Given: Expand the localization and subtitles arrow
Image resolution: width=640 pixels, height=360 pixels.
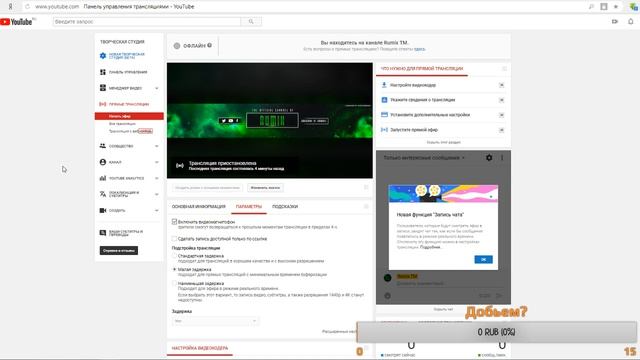Looking at the screenshot, I should 157,194.
